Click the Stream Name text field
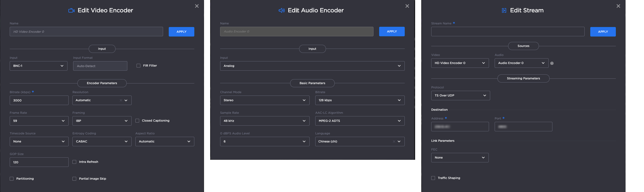644x192 pixels. coord(507,32)
